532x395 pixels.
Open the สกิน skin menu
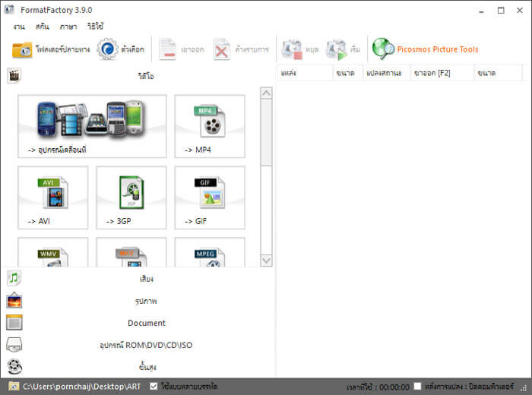click(x=43, y=27)
